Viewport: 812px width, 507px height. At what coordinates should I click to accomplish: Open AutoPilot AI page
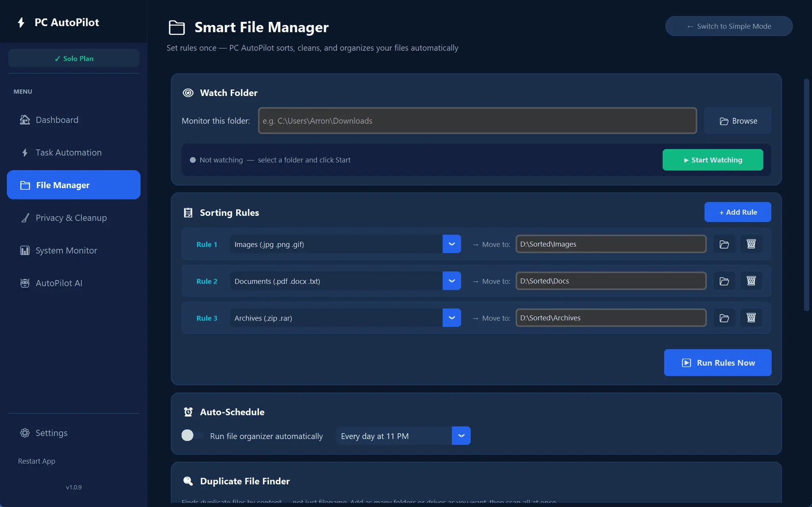pyautogui.click(x=73, y=283)
